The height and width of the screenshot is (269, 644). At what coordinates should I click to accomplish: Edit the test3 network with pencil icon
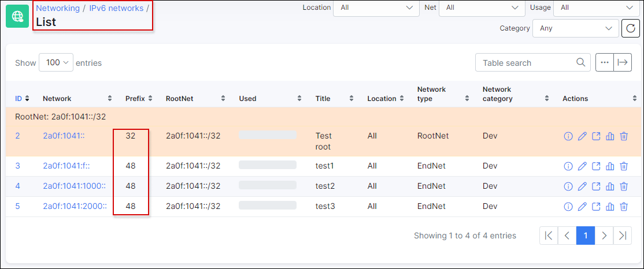(x=582, y=206)
